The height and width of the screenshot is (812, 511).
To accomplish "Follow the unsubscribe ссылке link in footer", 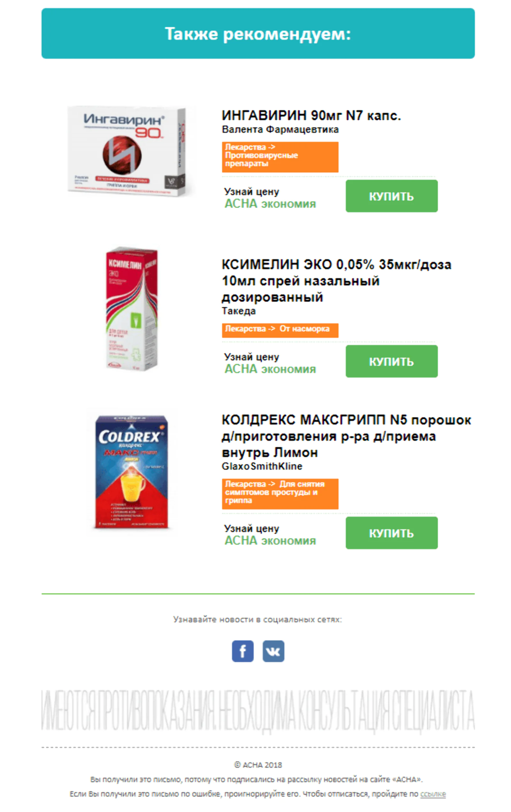I will point(433,794).
